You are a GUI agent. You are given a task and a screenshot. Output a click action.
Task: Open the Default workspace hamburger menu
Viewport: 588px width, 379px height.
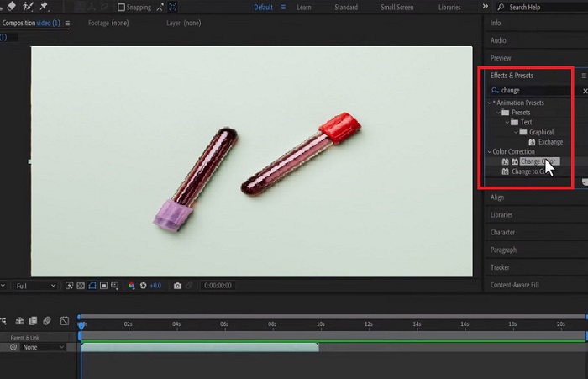coord(283,7)
